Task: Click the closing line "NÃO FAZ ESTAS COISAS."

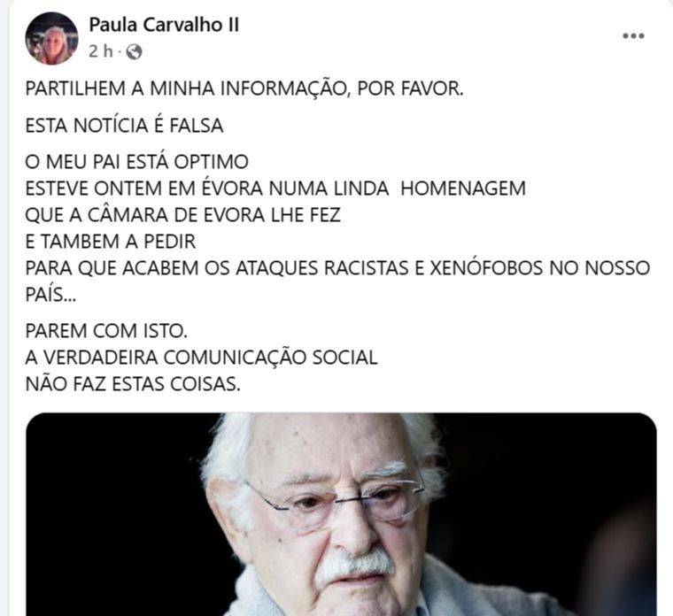Action: coord(133,384)
